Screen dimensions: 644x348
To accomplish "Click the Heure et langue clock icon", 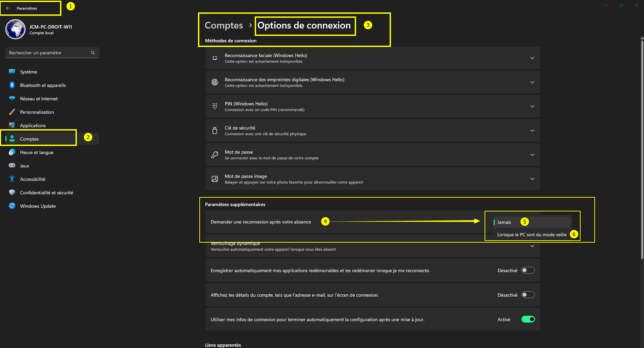I will coord(12,152).
